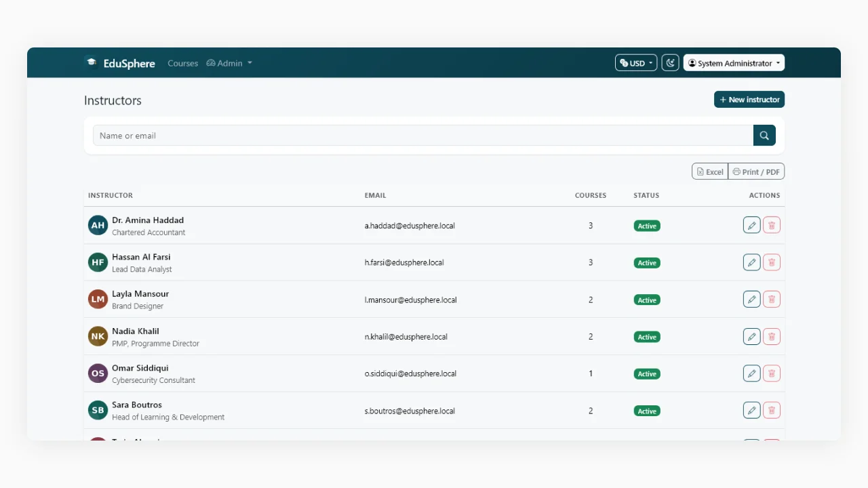This screenshot has width=868, height=488.
Task: Click the EduSphere graduation cap logo
Action: click(91, 62)
